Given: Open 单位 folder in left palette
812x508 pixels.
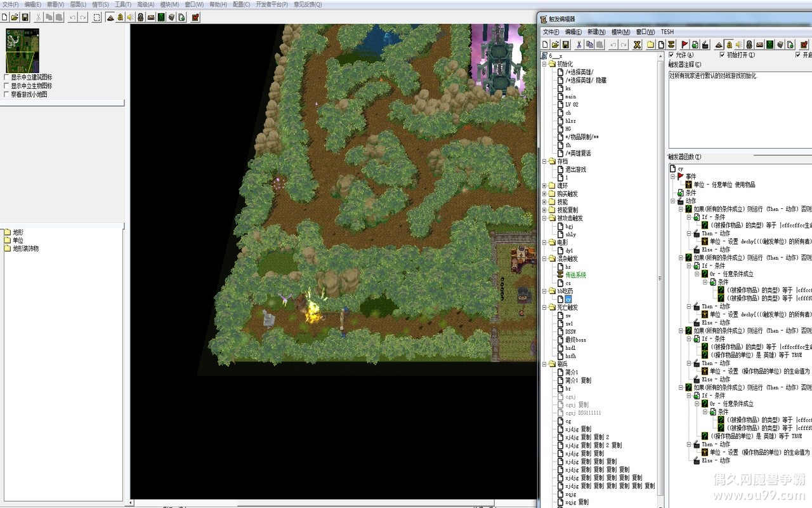Looking at the screenshot, I should [18, 241].
